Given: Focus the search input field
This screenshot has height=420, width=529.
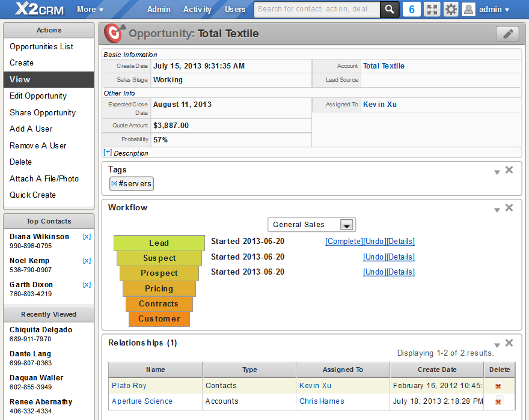Looking at the screenshot, I should 317,9.
